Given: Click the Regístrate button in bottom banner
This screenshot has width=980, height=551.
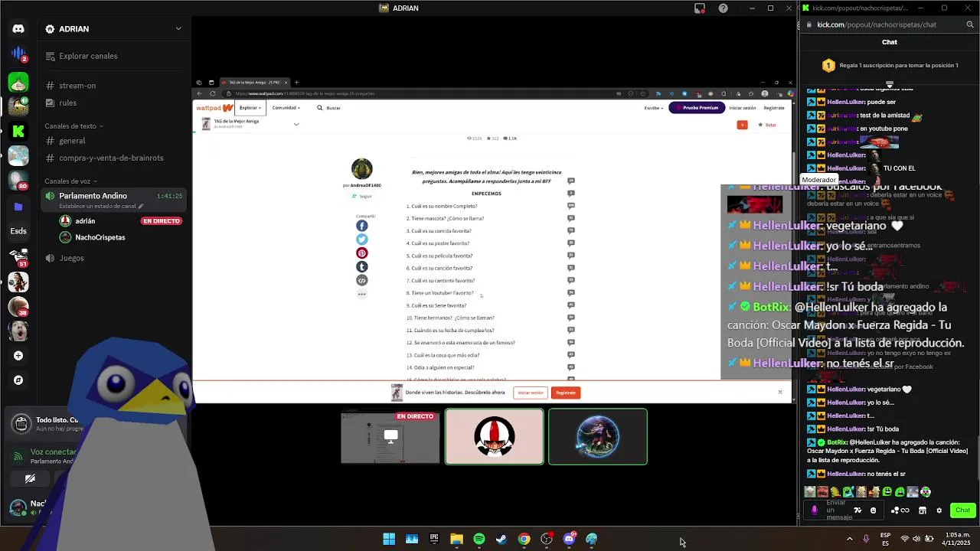Looking at the screenshot, I should click(566, 393).
